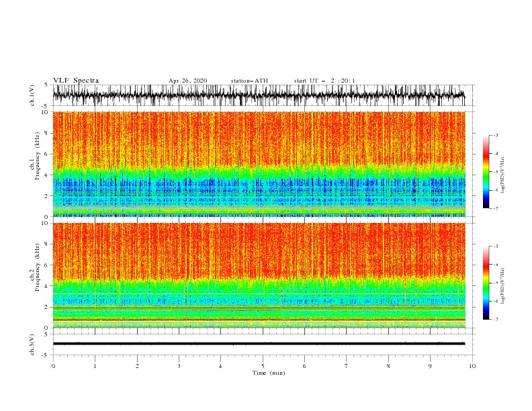Click the time axis tick label "8"
The height and width of the screenshot is (411, 532).
pos(388,366)
